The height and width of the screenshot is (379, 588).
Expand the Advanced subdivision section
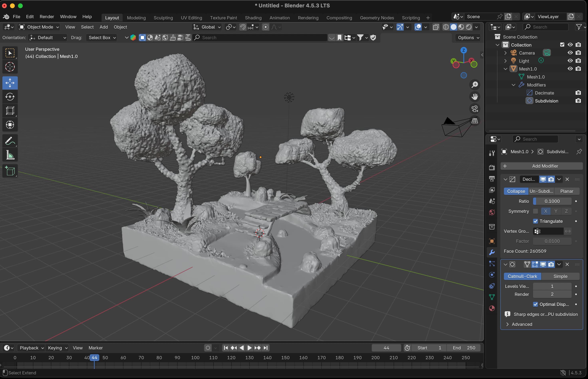pyautogui.click(x=519, y=324)
